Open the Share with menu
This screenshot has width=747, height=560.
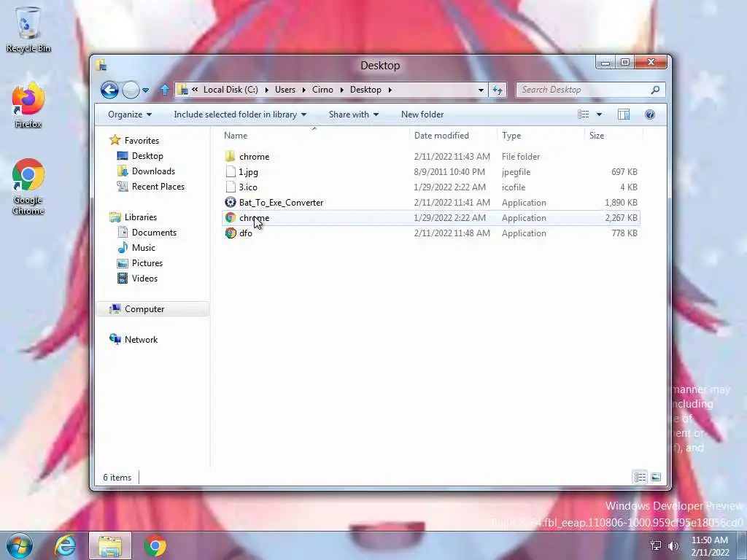point(354,114)
